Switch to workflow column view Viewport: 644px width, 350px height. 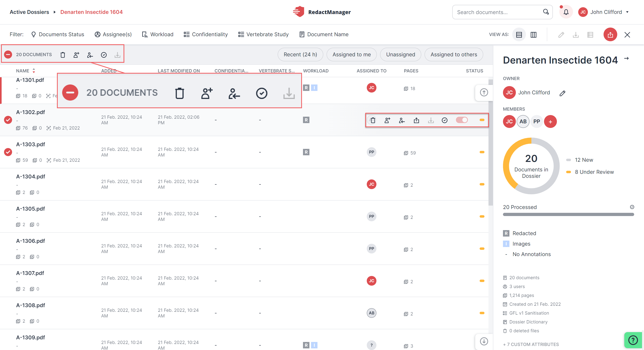coord(534,35)
